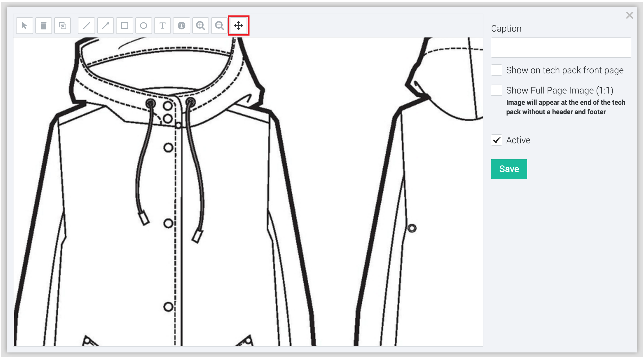Activate the pan move tool
This screenshot has width=644, height=359.
(238, 25)
